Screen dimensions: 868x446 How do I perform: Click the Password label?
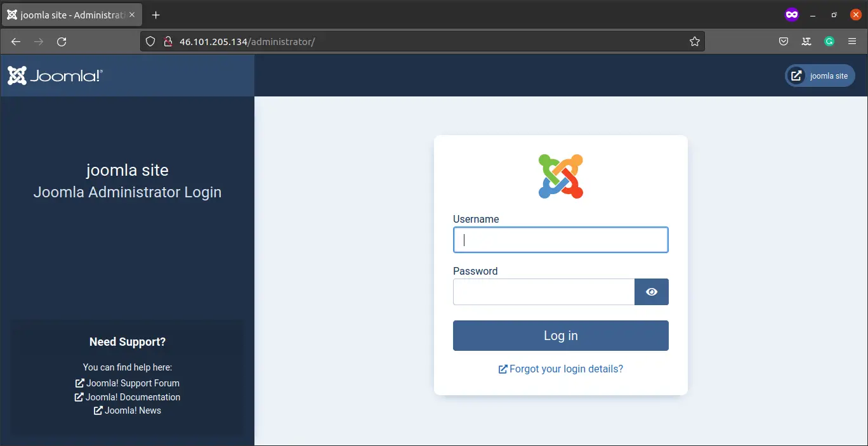click(475, 271)
